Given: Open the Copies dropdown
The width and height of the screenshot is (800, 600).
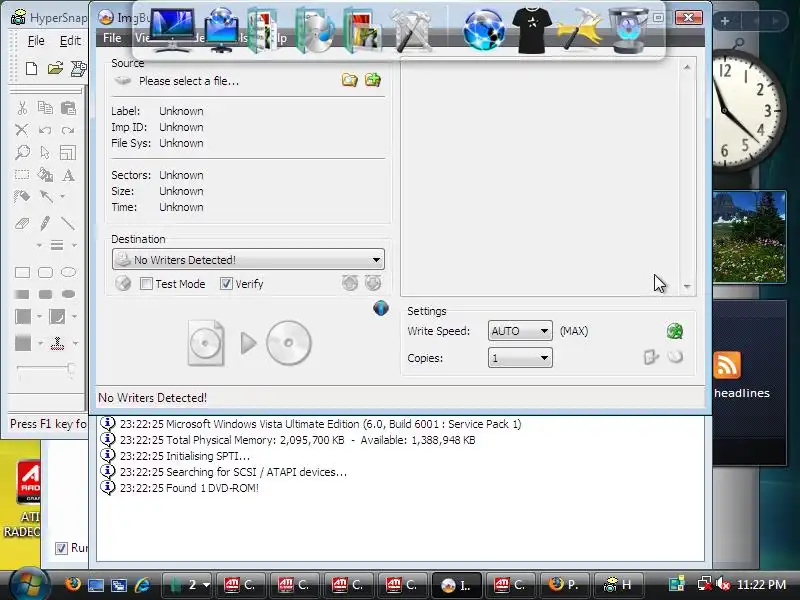Looking at the screenshot, I should [x=520, y=358].
